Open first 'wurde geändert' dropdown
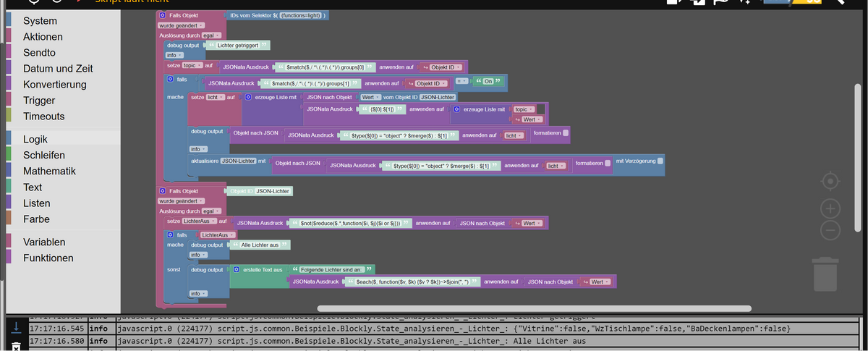Viewport: 868px width, 351px height. tap(182, 25)
